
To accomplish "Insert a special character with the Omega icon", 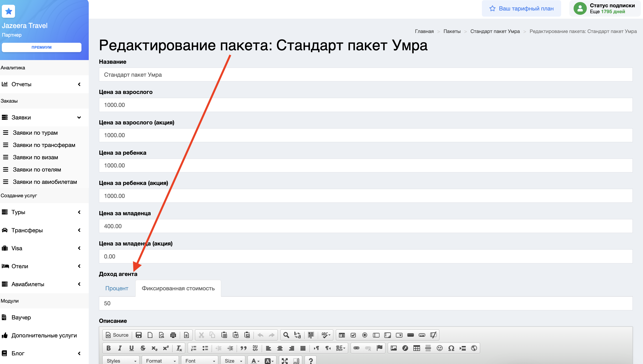I will [x=451, y=348].
